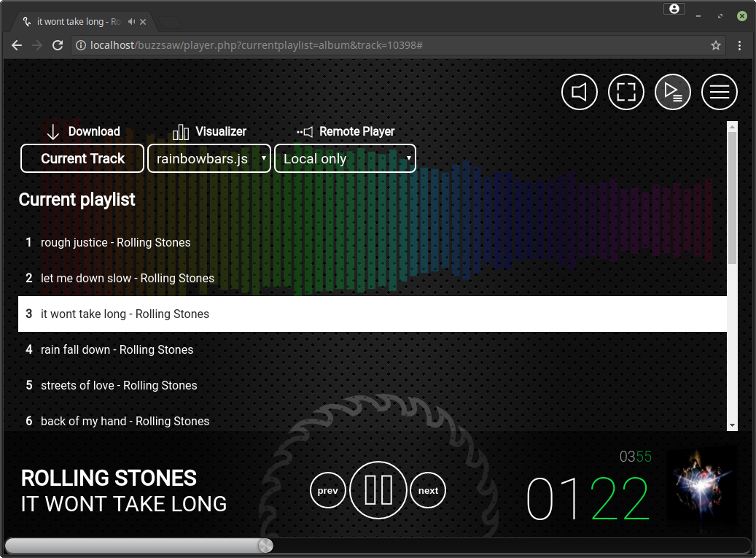Click the speaker volume round icon
Viewport: 756px width, 558px height.
click(579, 92)
